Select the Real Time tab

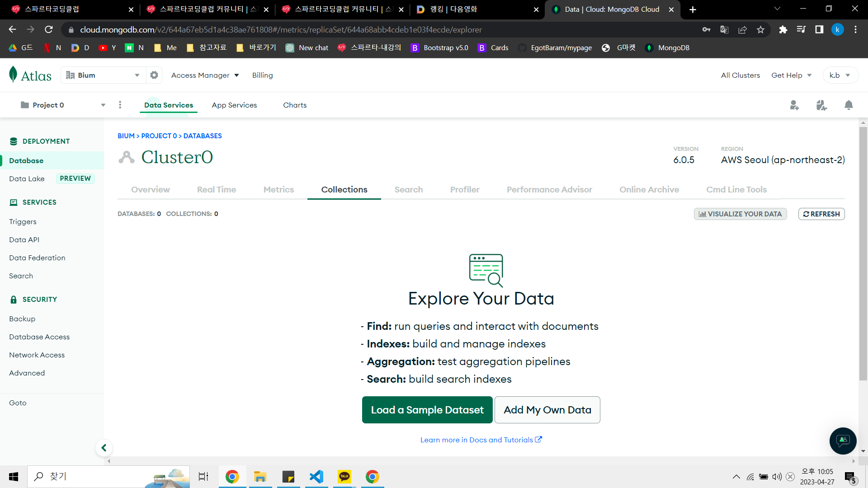point(217,189)
